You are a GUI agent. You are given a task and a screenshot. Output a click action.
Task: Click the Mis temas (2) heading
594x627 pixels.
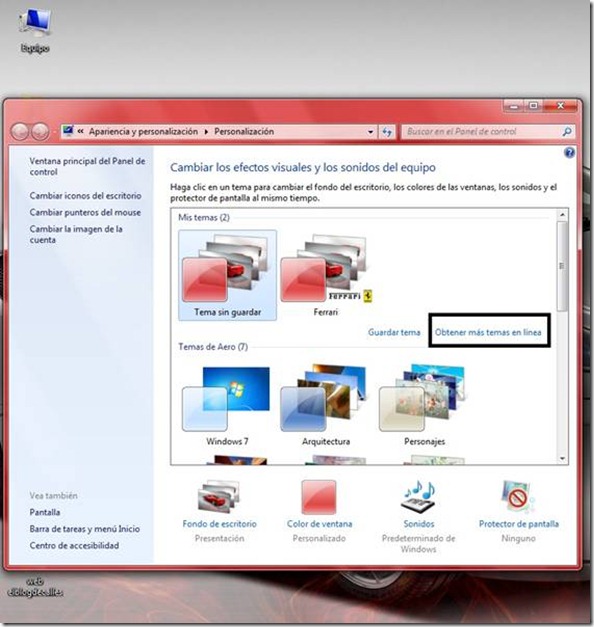tap(204, 218)
